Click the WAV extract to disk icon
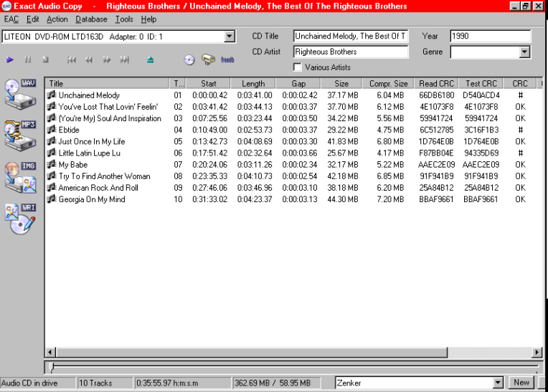Viewport: 548px width, 392px height. [x=19, y=93]
